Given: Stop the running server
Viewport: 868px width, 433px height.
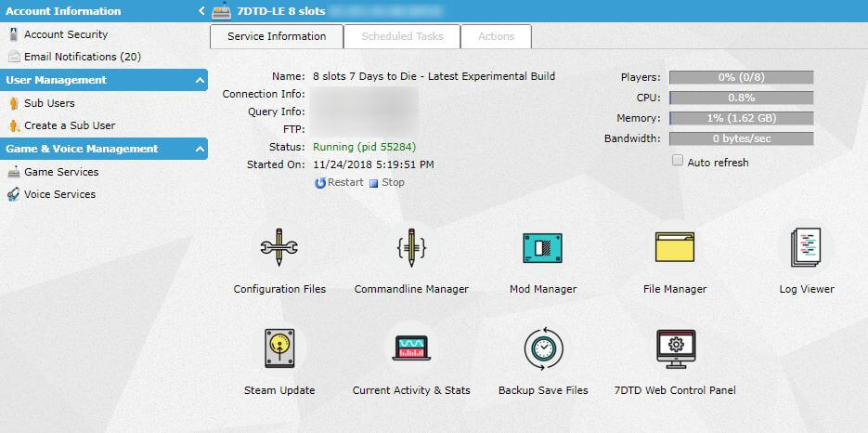Looking at the screenshot, I should coord(387,183).
